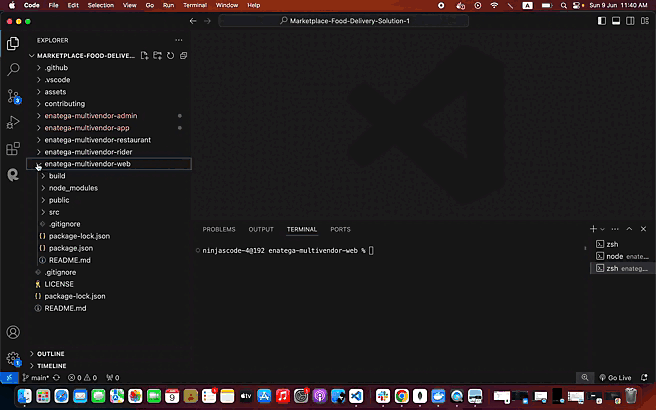Select the node terminal in terminal list
Screen dimensions: 656x410
coord(613,256)
